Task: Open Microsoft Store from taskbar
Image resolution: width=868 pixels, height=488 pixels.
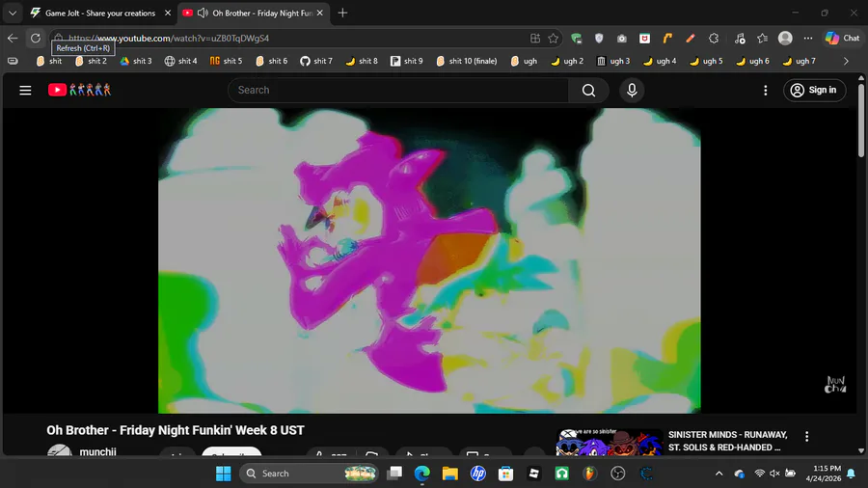Action: [505, 474]
